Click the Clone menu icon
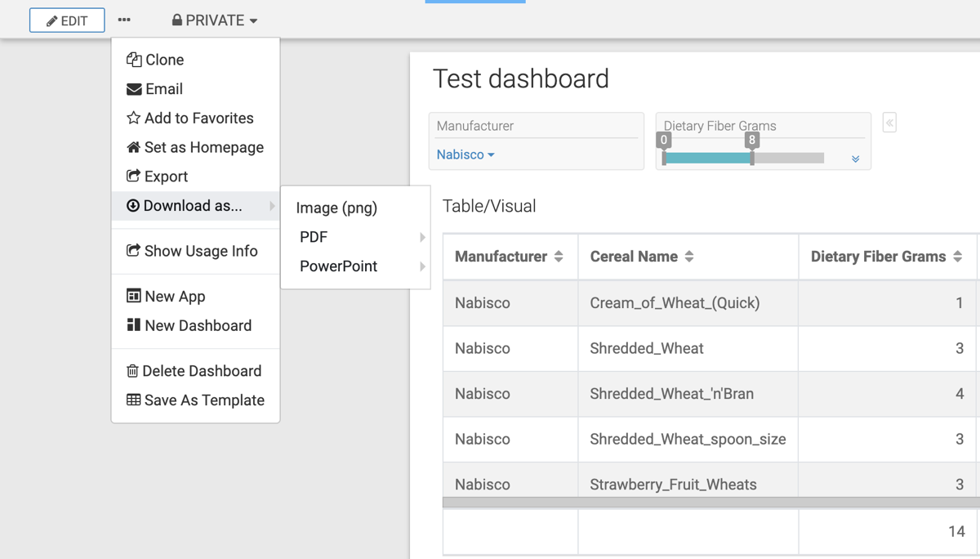The height and width of the screenshot is (559, 980). [x=134, y=60]
